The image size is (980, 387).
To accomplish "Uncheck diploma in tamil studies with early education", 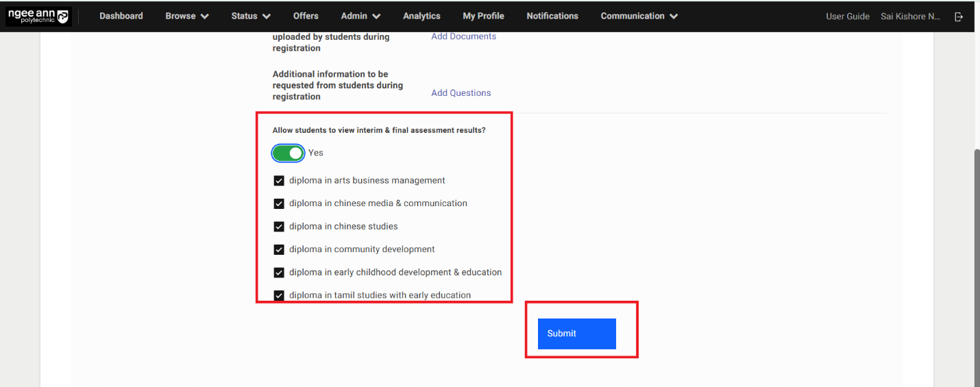I will [279, 295].
